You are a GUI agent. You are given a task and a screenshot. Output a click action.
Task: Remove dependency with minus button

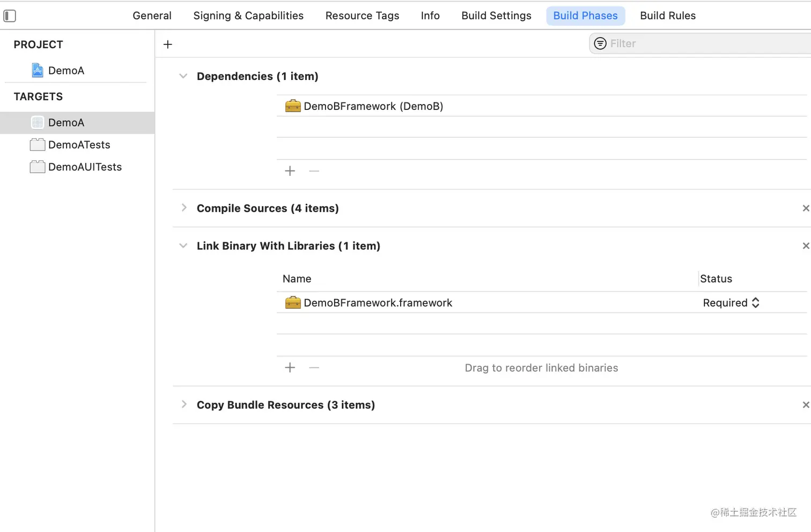click(314, 171)
